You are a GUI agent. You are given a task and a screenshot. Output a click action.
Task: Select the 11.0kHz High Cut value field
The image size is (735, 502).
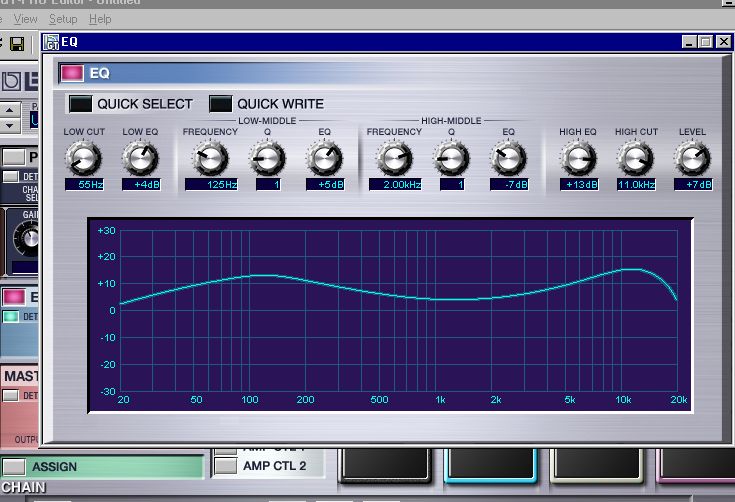tap(637, 185)
